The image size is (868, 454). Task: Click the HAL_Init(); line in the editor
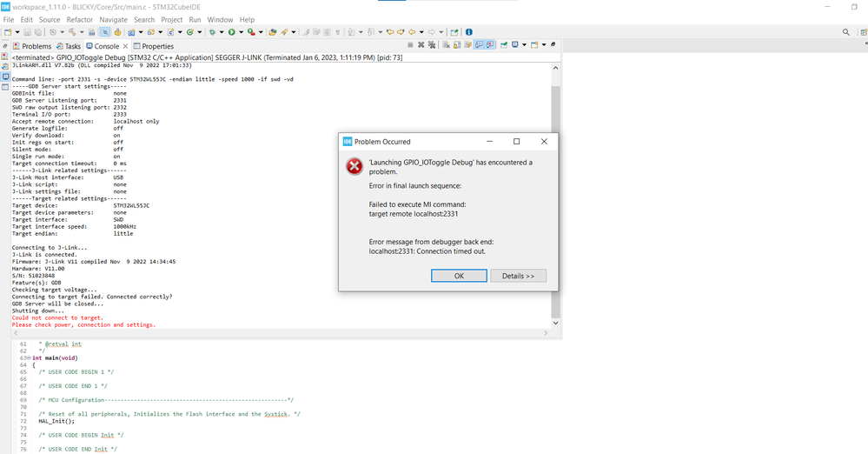56,421
